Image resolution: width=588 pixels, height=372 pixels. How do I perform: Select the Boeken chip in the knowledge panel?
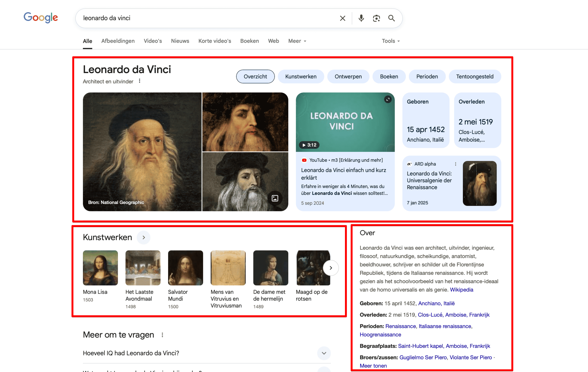click(389, 77)
